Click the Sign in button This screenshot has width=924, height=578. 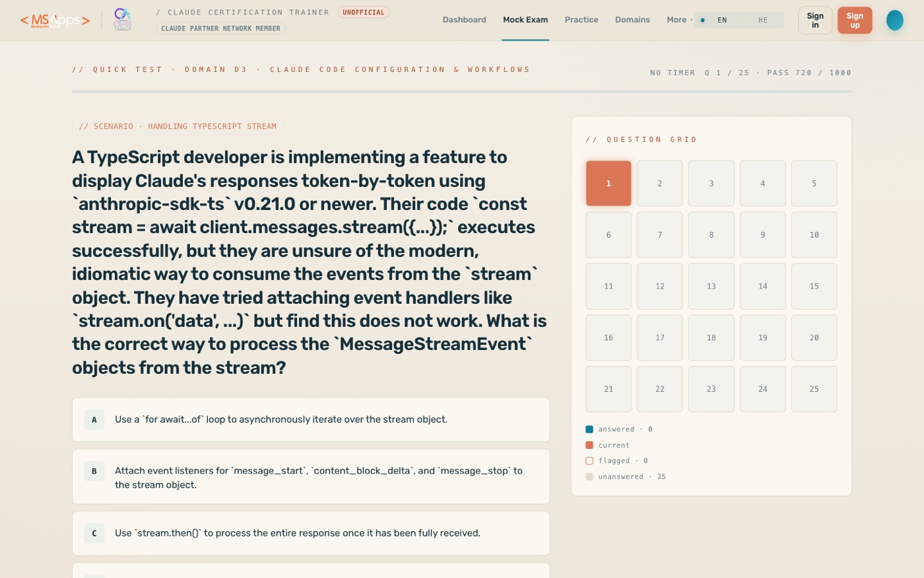click(x=815, y=20)
